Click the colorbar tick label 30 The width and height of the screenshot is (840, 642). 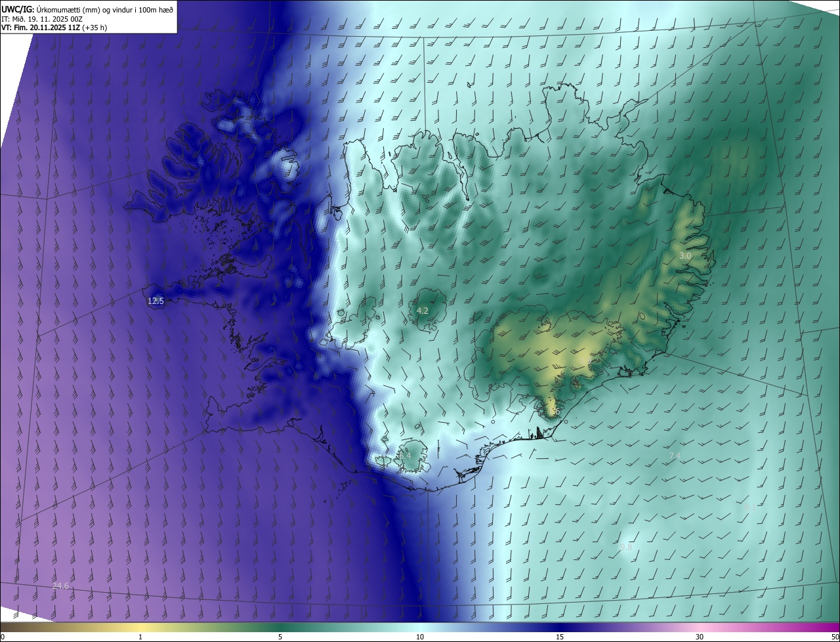click(700, 637)
